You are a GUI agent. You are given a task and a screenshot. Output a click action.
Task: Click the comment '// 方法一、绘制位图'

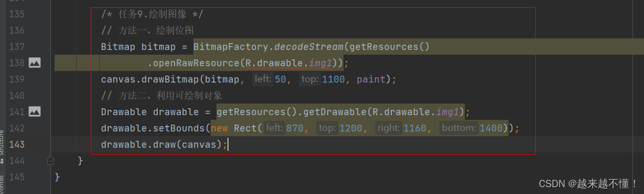point(148,30)
